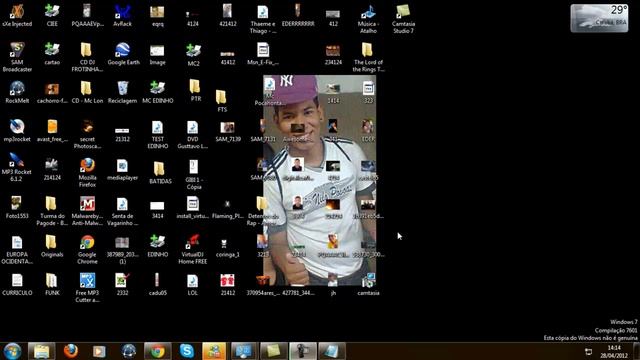Open the BATIDAS folder
Screen dimensions: 640x360
pos(160,173)
